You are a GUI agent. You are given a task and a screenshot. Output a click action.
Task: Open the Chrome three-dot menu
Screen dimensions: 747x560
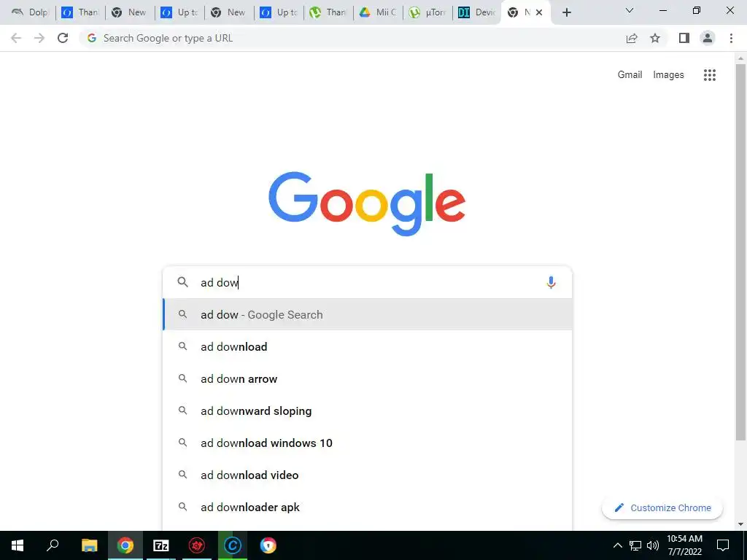pos(731,38)
